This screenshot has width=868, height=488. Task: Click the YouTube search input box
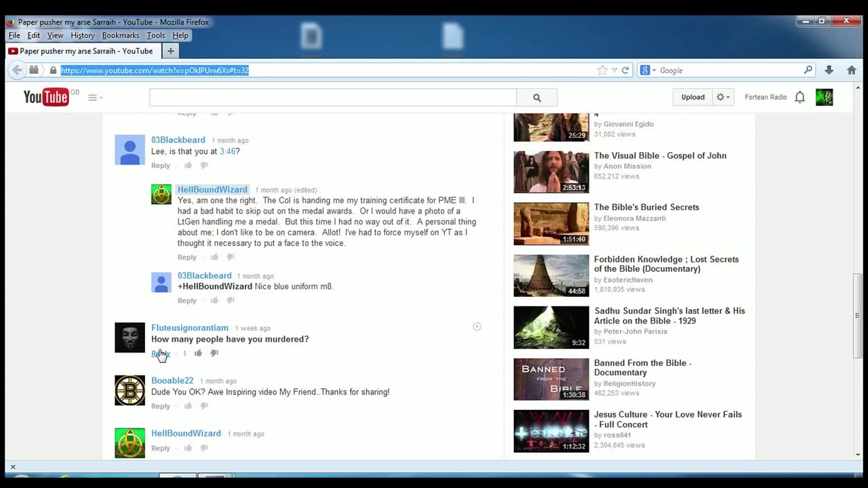pos(333,98)
